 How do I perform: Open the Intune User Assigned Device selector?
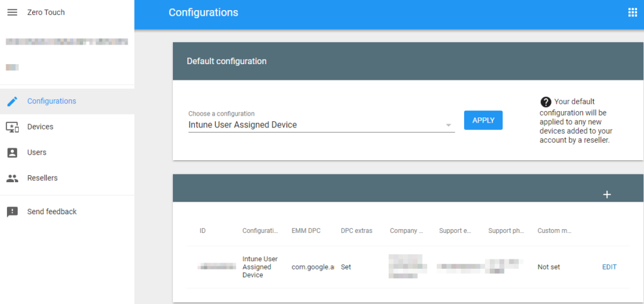tap(314, 125)
